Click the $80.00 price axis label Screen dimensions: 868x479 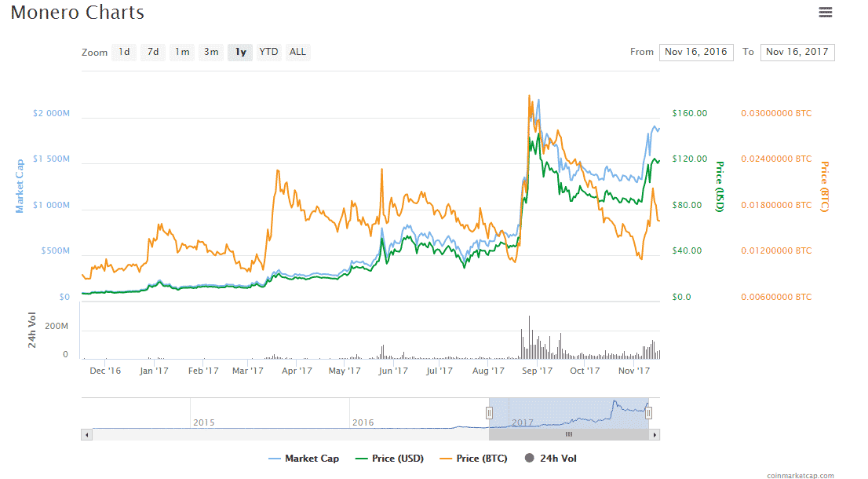(687, 205)
